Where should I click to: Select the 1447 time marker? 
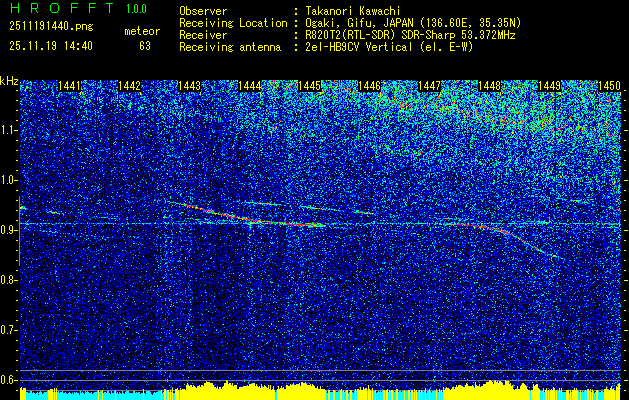[x=430, y=87]
